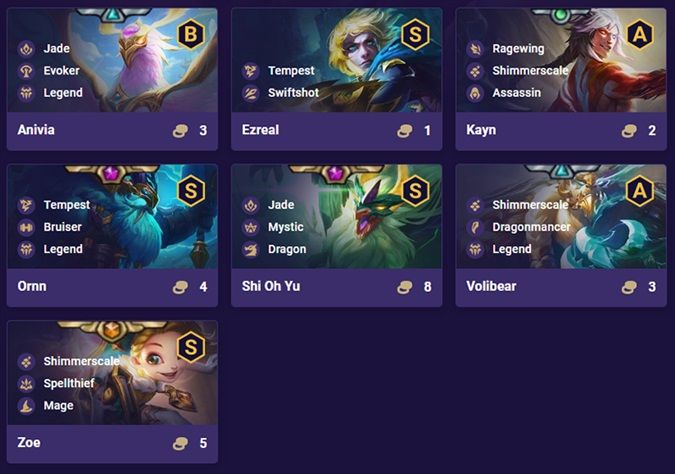
Task: Click the Bruiser trait icon on Ornn
Action: tap(26, 227)
